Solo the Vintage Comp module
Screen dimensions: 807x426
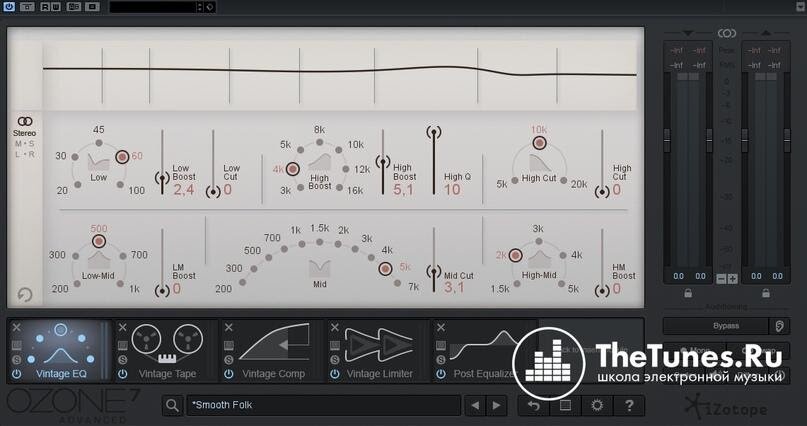(x=229, y=360)
